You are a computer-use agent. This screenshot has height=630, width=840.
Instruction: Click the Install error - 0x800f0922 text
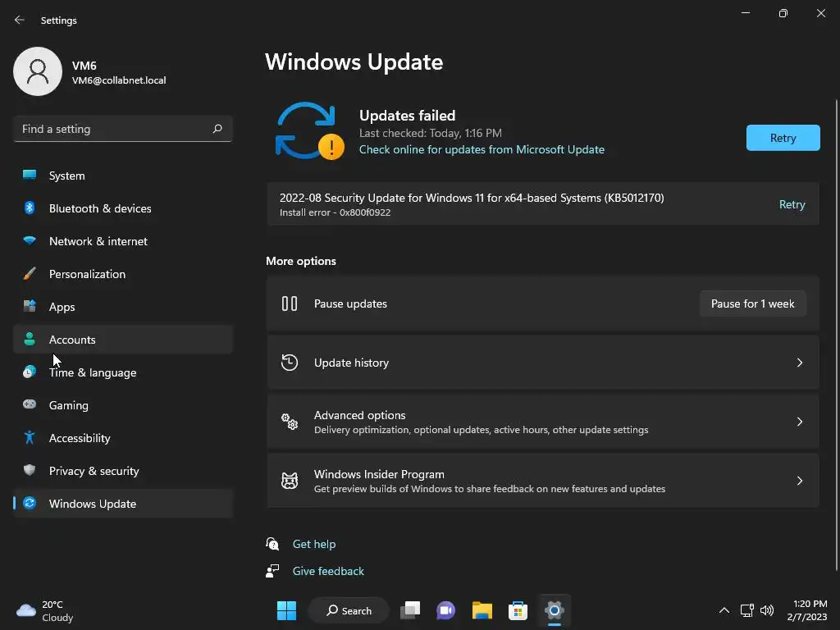pos(335,212)
